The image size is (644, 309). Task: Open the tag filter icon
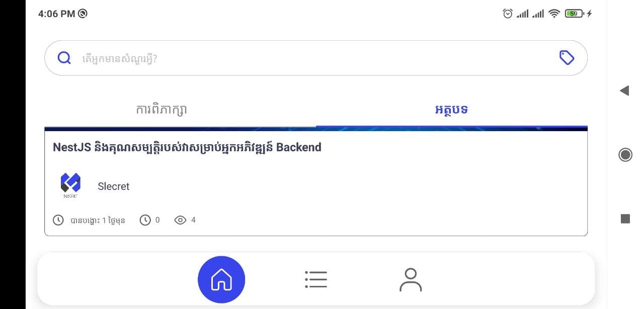point(567,58)
